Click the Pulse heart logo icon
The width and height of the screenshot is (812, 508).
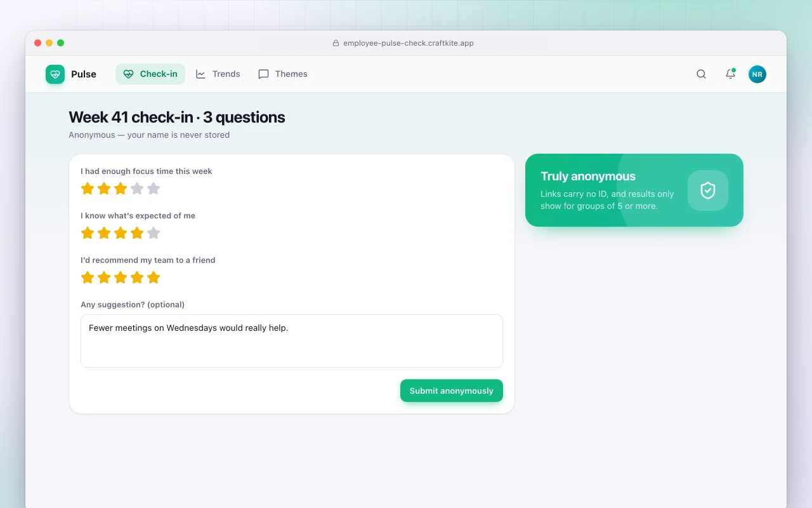click(55, 74)
